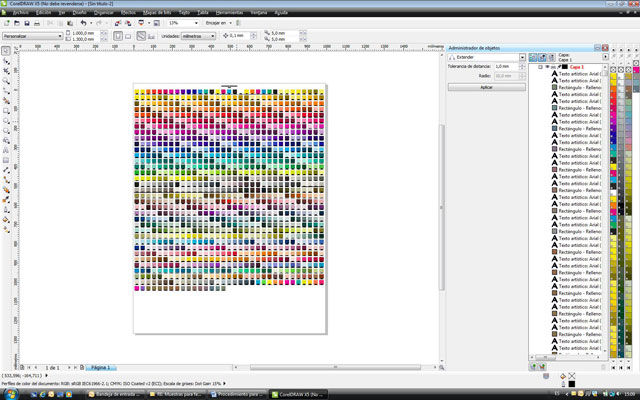The width and height of the screenshot is (640, 400).
Task: Collapse the Capa 1 layer tree
Action: pos(540,67)
